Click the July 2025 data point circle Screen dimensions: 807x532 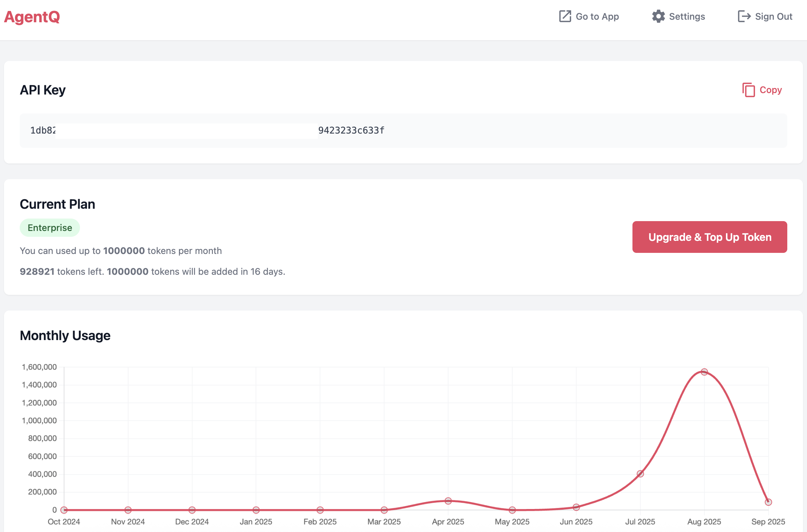pyautogui.click(x=640, y=474)
